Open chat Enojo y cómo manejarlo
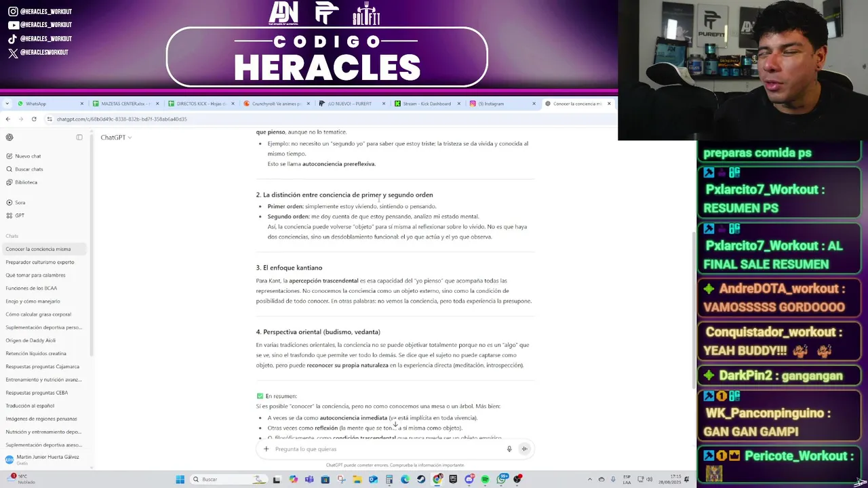Viewport: 868px width, 488px height. (x=33, y=301)
